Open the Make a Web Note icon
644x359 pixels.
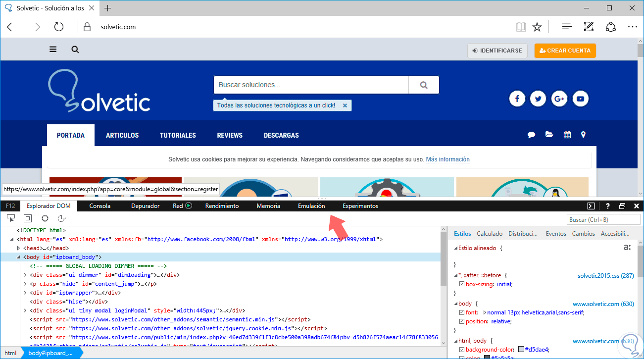[589, 27]
